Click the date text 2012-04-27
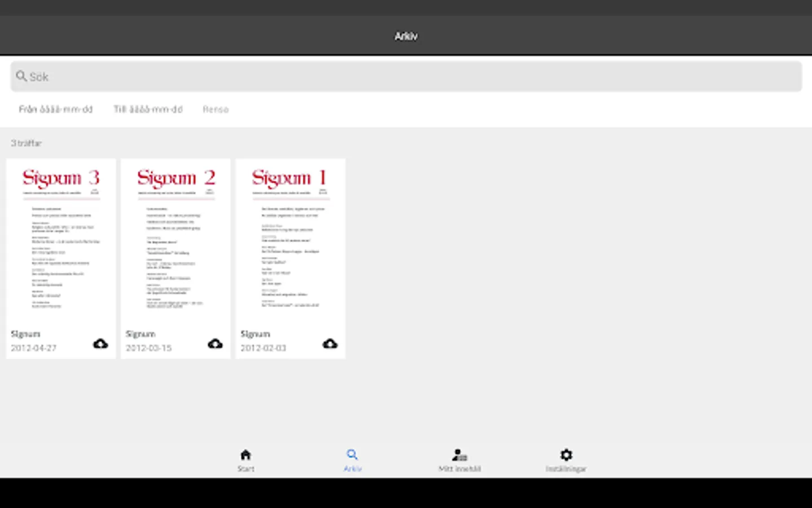This screenshot has height=508, width=812. (34, 348)
